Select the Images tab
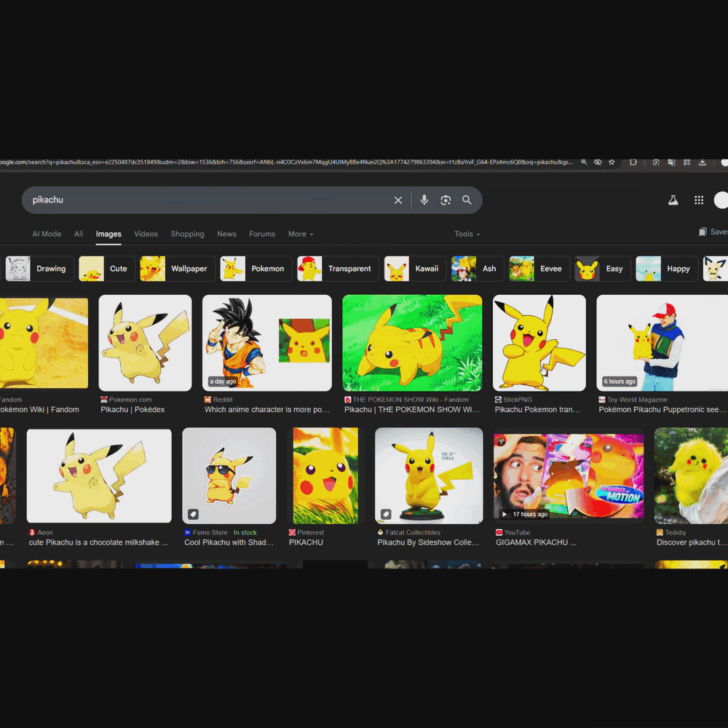 108,234
